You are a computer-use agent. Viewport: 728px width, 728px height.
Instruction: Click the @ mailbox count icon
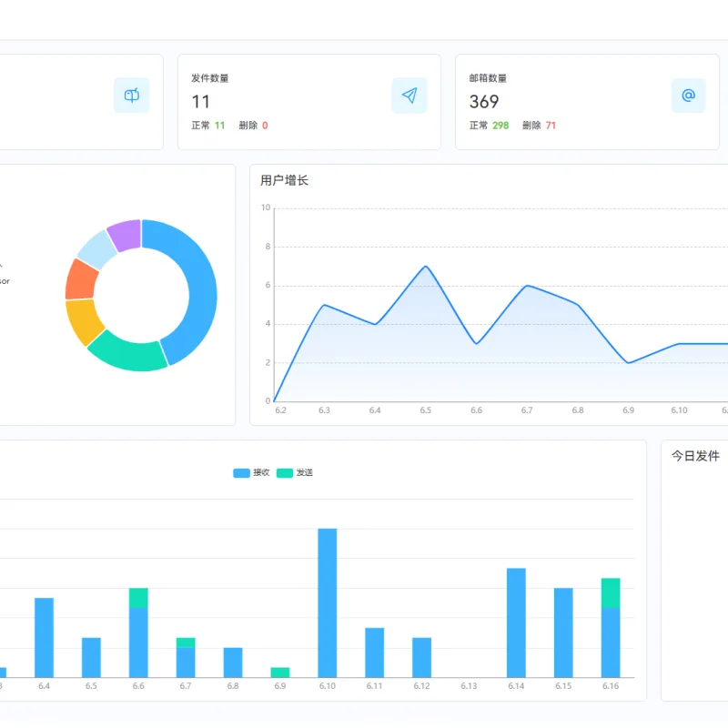tap(688, 96)
